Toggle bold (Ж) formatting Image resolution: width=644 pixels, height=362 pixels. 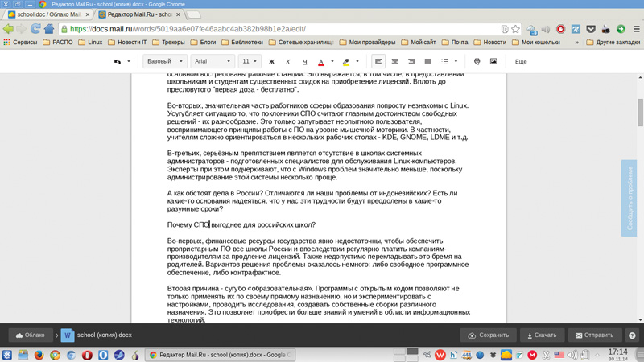pos(271,62)
